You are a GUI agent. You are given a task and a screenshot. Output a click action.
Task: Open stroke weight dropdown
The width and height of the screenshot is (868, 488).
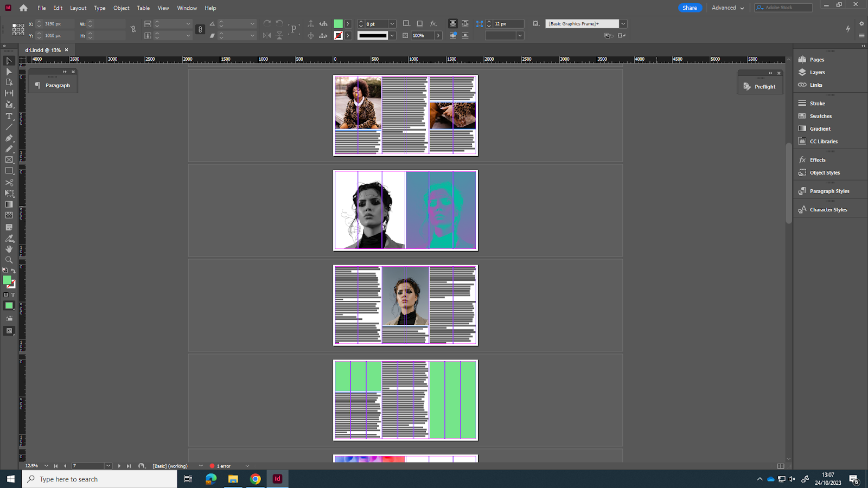click(x=392, y=24)
